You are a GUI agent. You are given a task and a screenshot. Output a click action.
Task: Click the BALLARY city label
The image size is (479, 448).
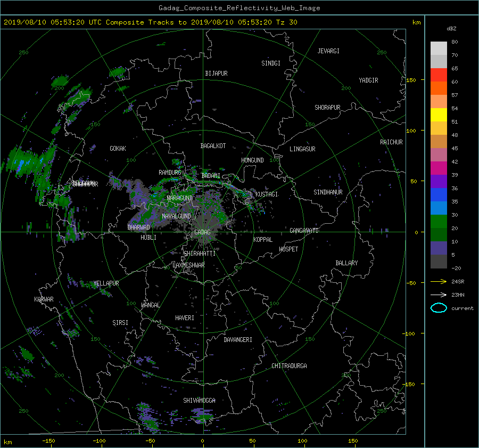pyautogui.click(x=346, y=263)
